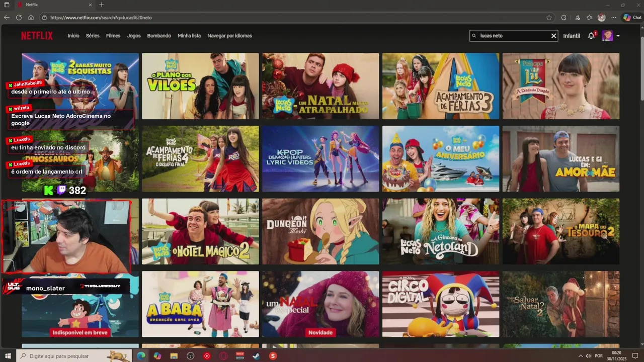Open 'O Mapa do Tesouro 2' thumbnail

click(561, 231)
